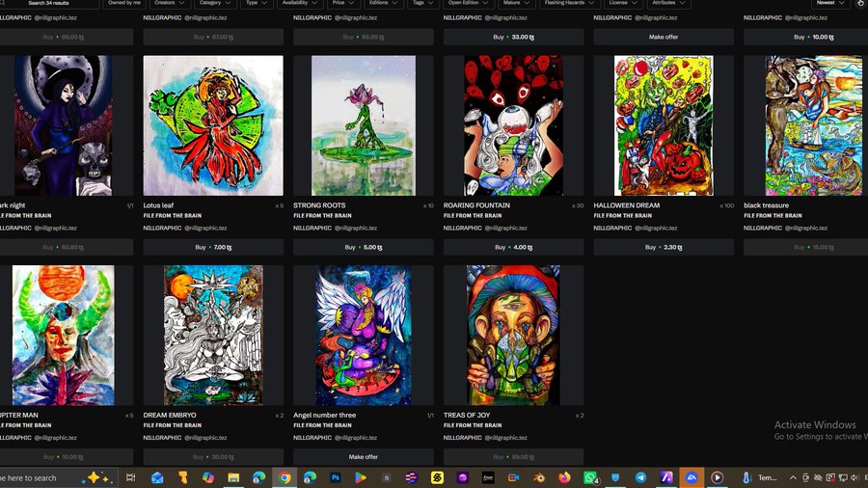
Task: Open the Open Edition filter dropdown
Action: coord(469,3)
